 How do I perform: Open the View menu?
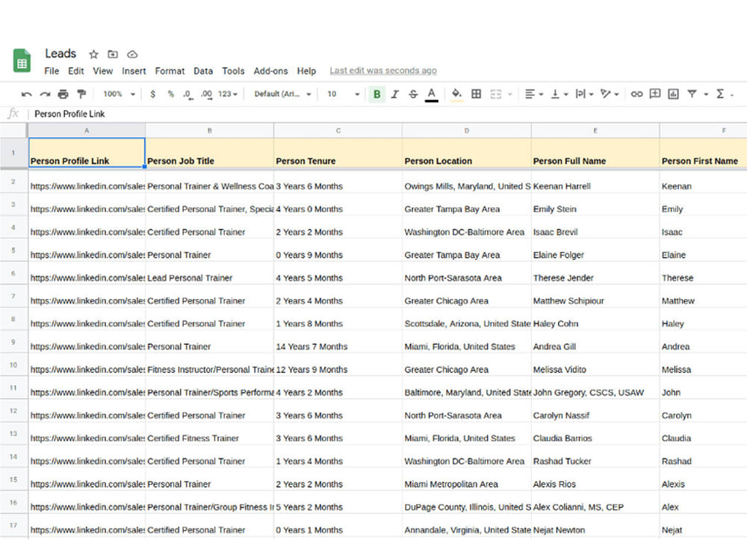(x=103, y=71)
